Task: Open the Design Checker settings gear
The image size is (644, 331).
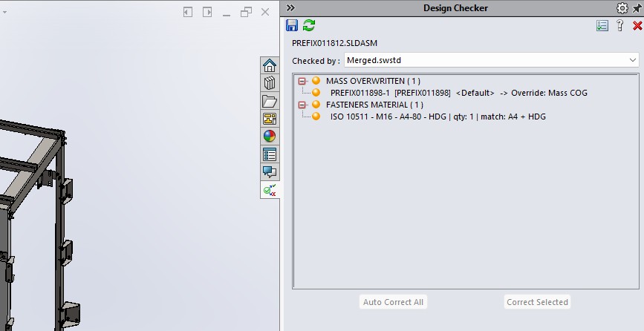Action: 622,8
